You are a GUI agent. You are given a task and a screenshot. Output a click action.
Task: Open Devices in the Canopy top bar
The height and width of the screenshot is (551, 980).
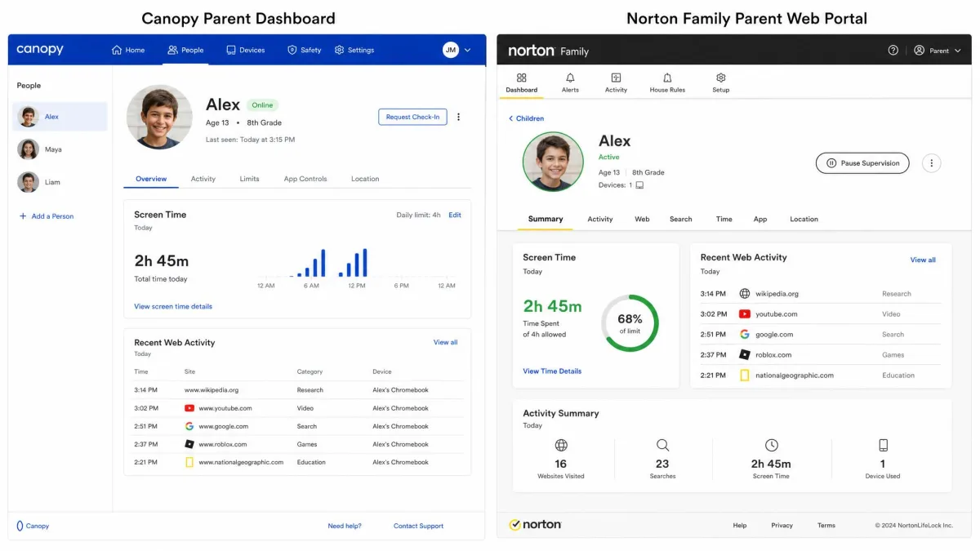[246, 50]
